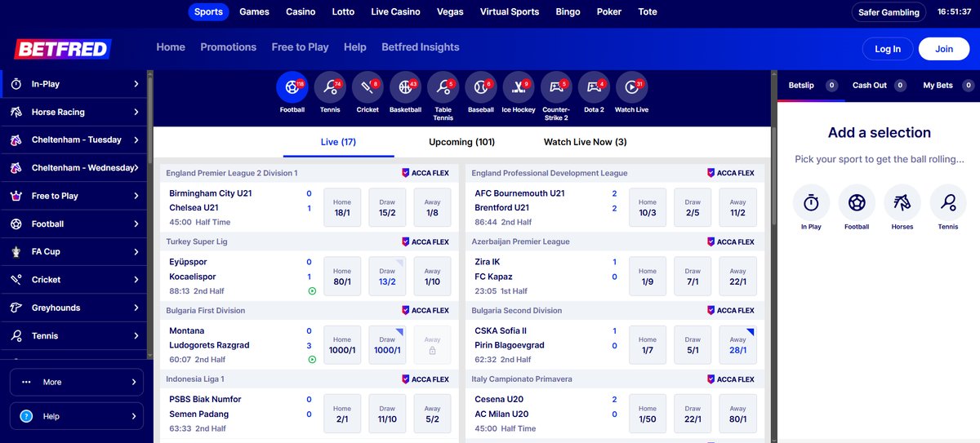Screen dimensions: 980x443
Task: Open the Tote top menu item
Action: (647, 12)
